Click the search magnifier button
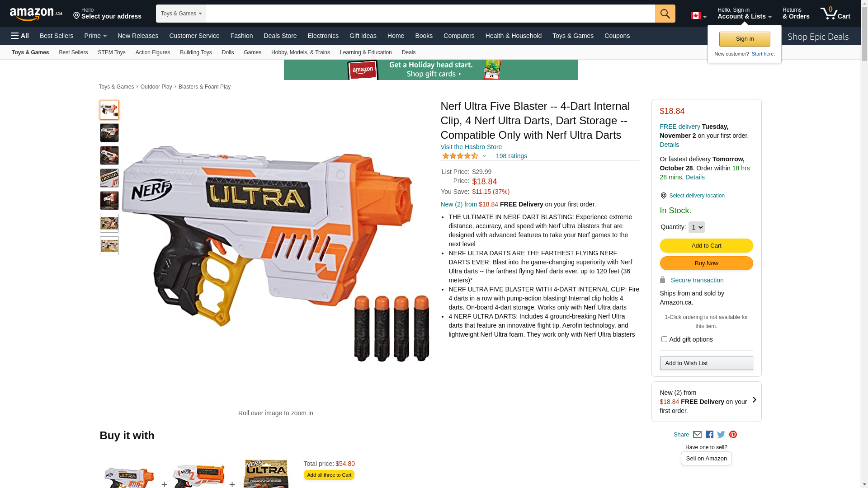This screenshot has height=488, width=868. 665,14
